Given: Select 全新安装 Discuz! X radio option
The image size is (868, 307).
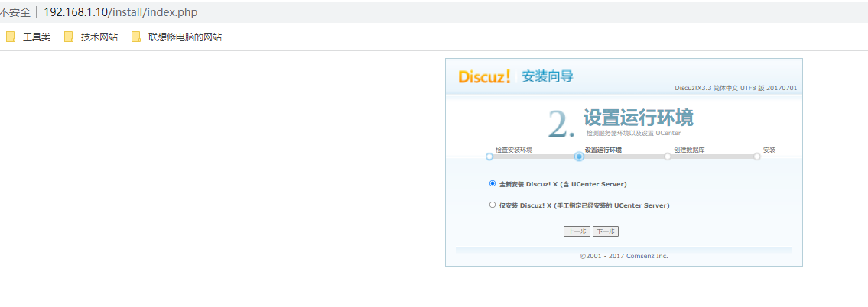Looking at the screenshot, I should pyautogui.click(x=493, y=183).
